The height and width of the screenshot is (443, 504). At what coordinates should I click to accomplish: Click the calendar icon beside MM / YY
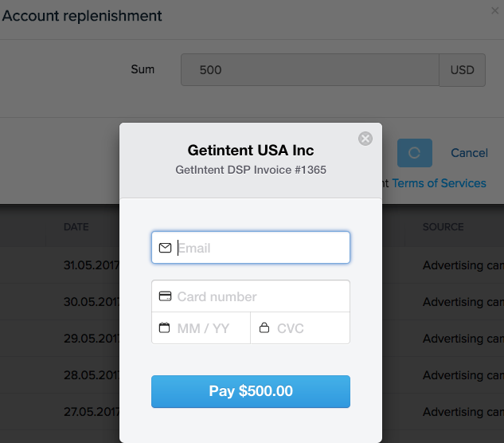pyautogui.click(x=165, y=327)
